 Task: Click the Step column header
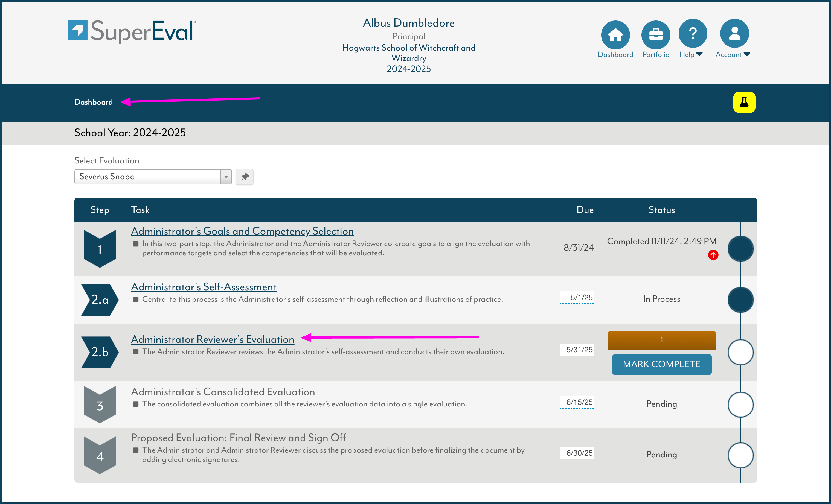point(100,210)
